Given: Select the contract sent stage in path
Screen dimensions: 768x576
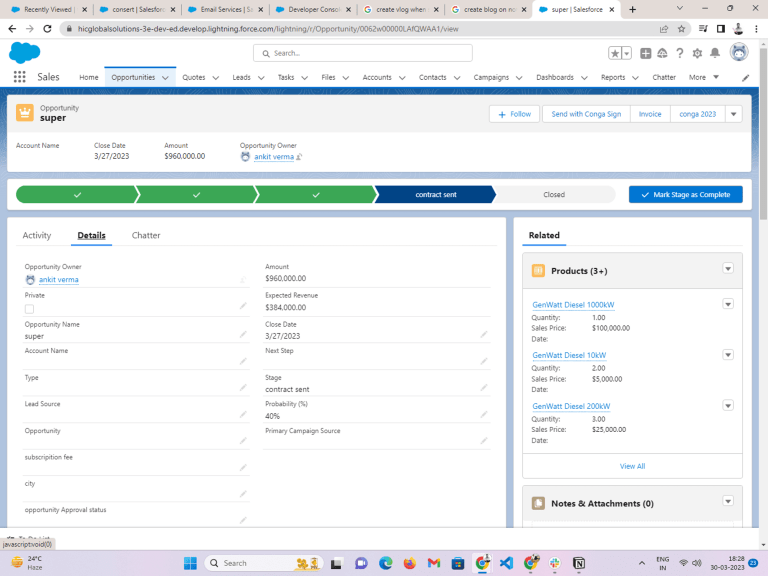Looking at the screenshot, I should pos(436,194).
